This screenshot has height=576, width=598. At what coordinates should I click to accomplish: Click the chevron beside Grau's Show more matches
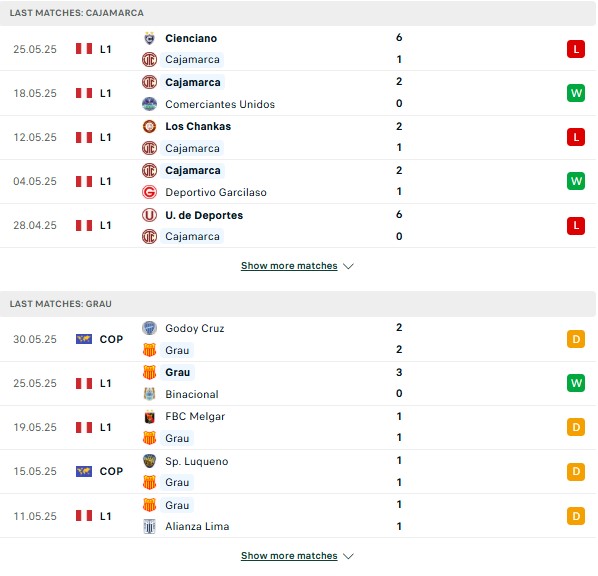(348, 556)
